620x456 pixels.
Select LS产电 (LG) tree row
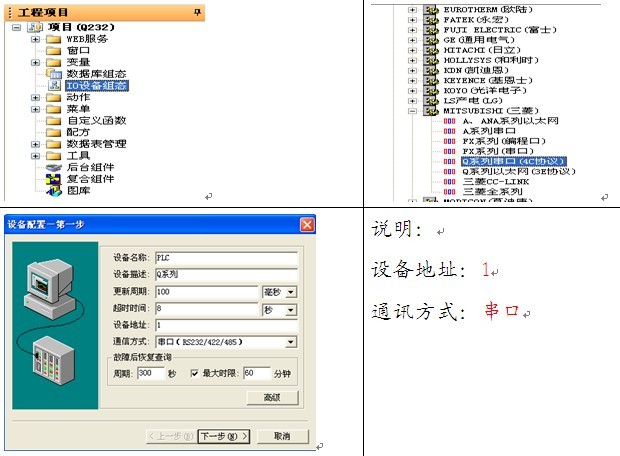point(473,101)
